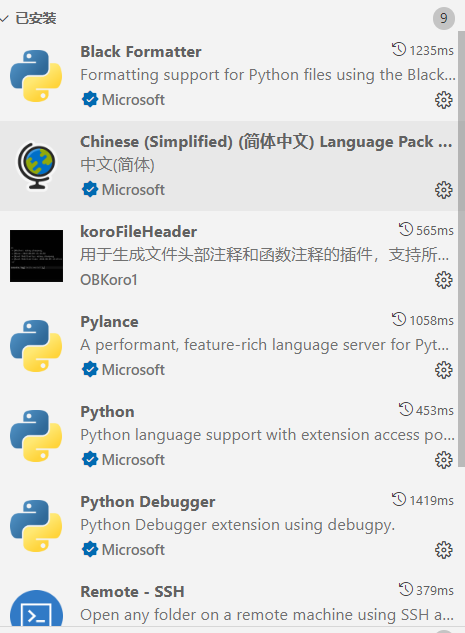Click Microsoft publisher under Black Formatter
Image resolution: width=465 pixels, height=633 pixels.
click(133, 100)
